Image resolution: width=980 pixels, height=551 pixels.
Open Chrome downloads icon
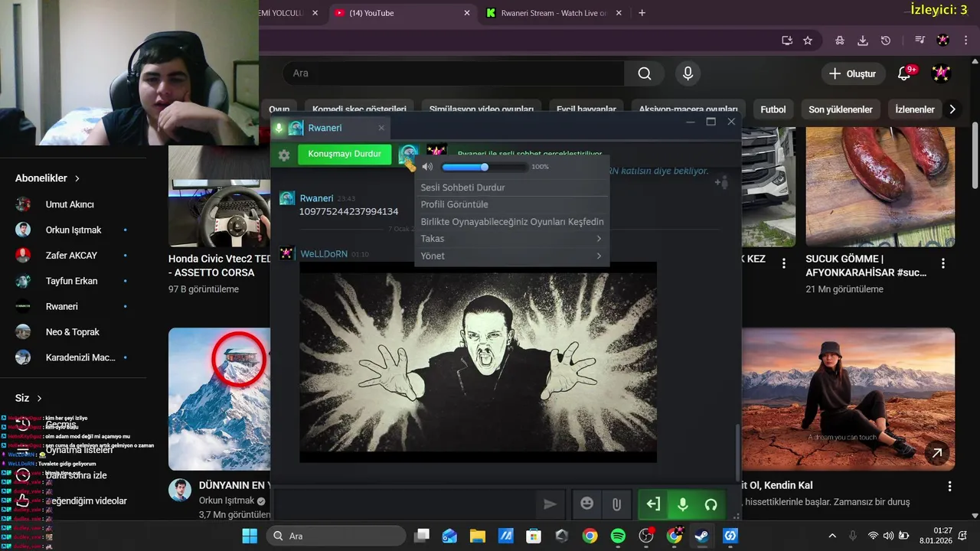[863, 41]
